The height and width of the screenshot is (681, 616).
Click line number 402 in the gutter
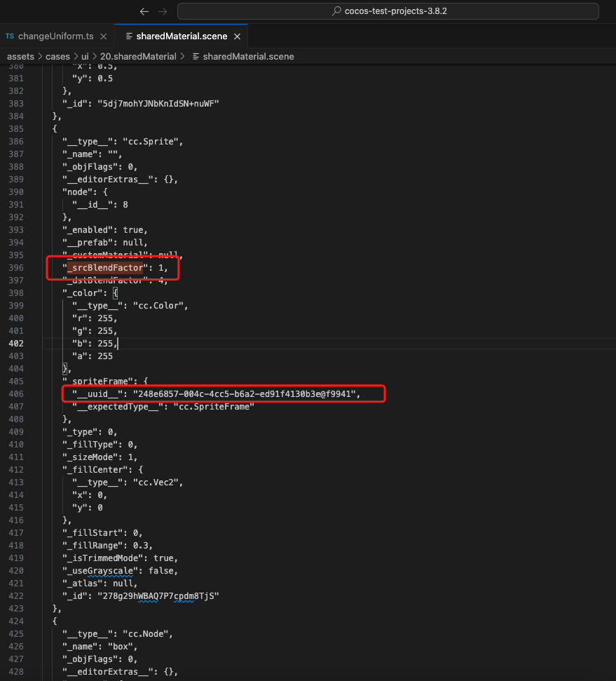(15, 344)
